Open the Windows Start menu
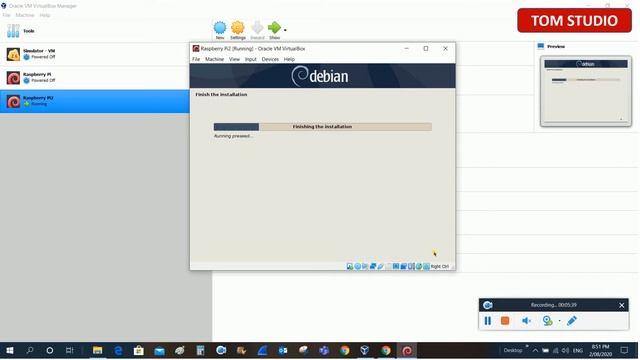The height and width of the screenshot is (360, 640). [10, 351]
